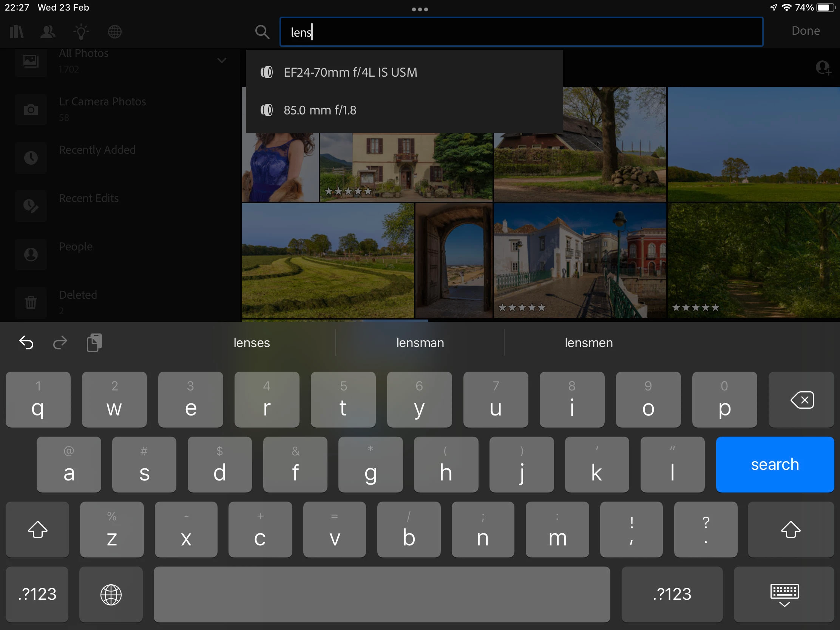
Task: Open the Learn lightbulb icon
Action: (x=81, y=31)
